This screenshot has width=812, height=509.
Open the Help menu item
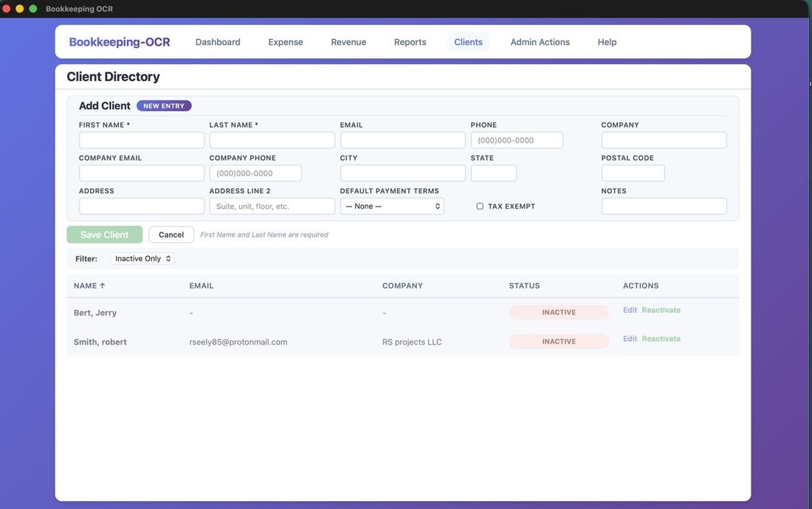click(607, 42)
